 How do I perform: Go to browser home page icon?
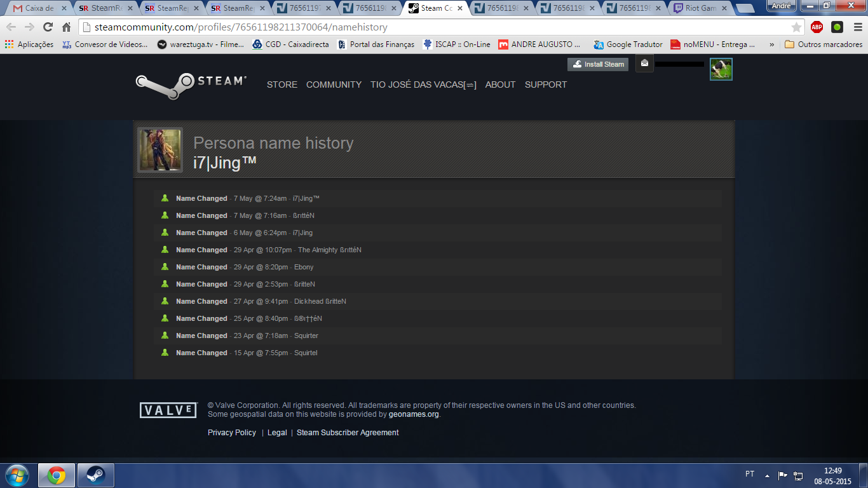click(x=66, y=27)
